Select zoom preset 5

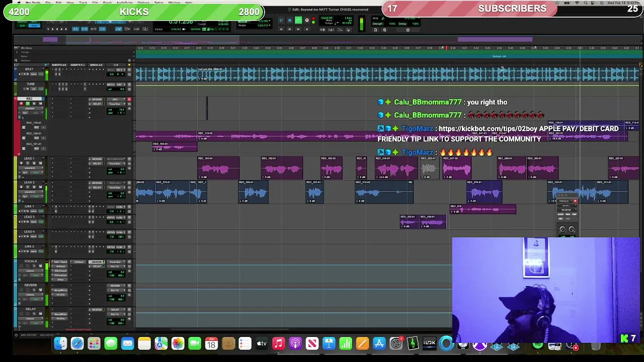(x=66, y=29)
